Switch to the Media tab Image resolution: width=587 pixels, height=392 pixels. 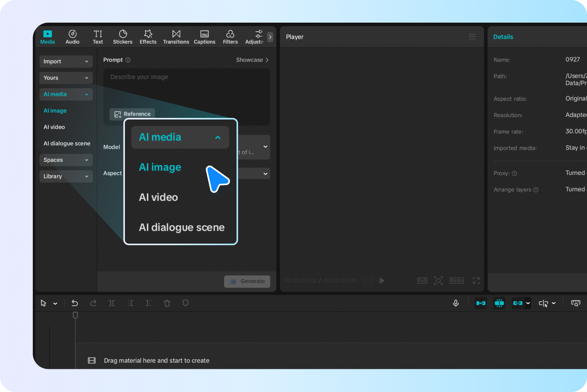47,37
